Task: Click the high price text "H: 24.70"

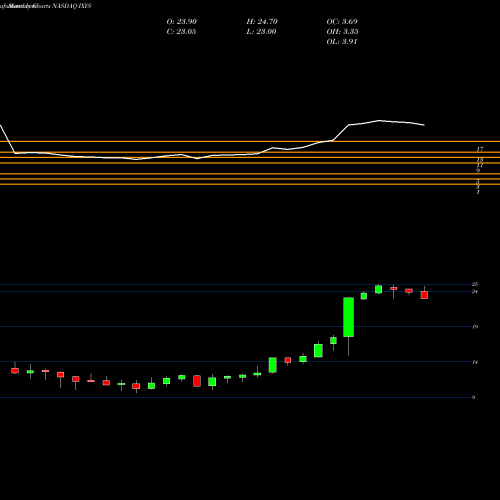Action: (x=262, y=22)
